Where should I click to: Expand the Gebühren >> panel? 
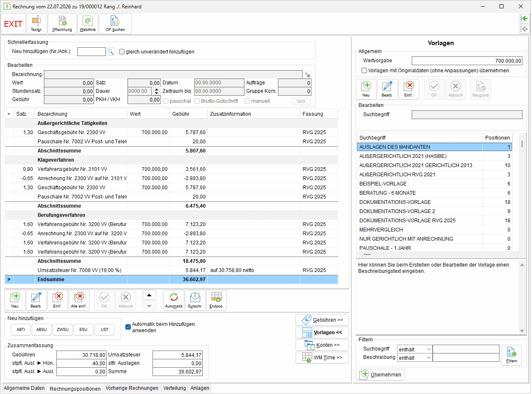point(322,320)
